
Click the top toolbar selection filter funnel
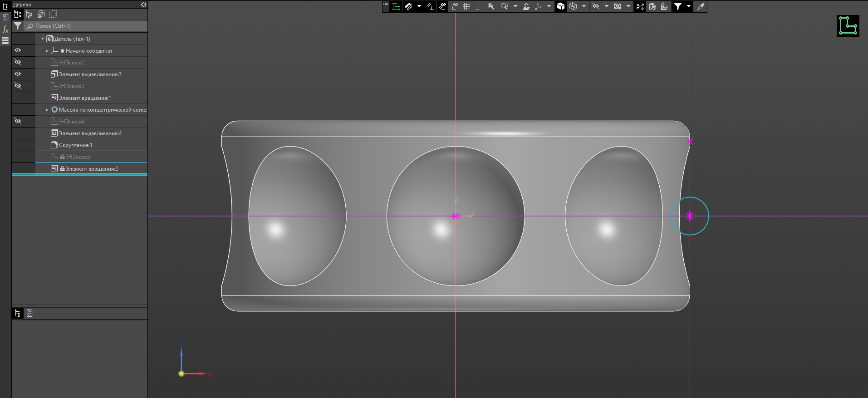click(678, 6)
